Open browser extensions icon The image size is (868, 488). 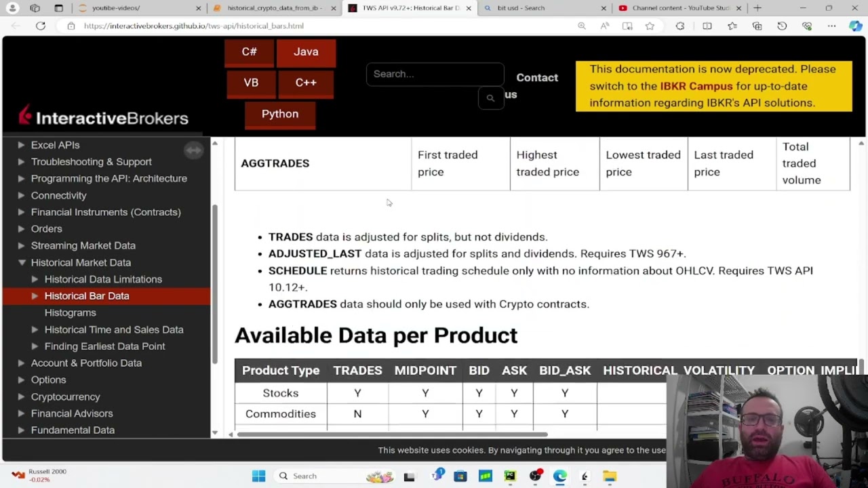click(x=680, y=26)
